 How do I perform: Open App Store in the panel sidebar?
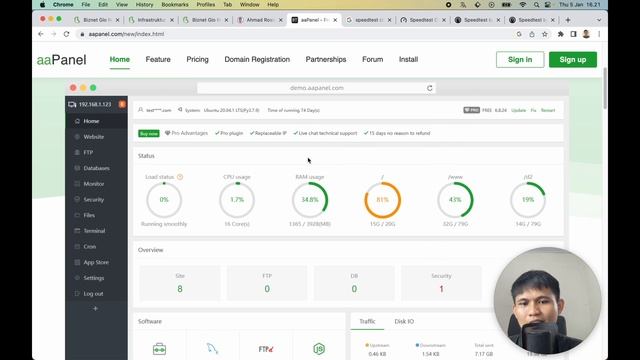[x=96, y=262]
